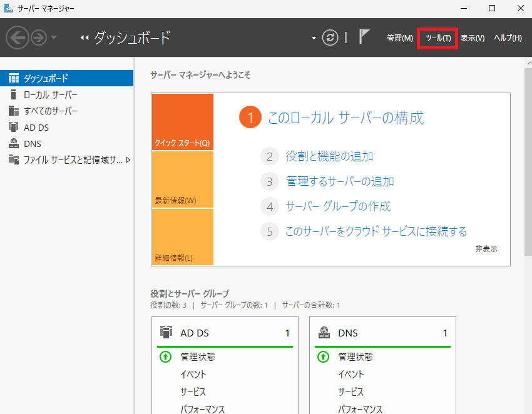This screenshot has width=532, height=414.
Task: Select the ローカル サーバー sidebar icon
Action: coord(14,94)
